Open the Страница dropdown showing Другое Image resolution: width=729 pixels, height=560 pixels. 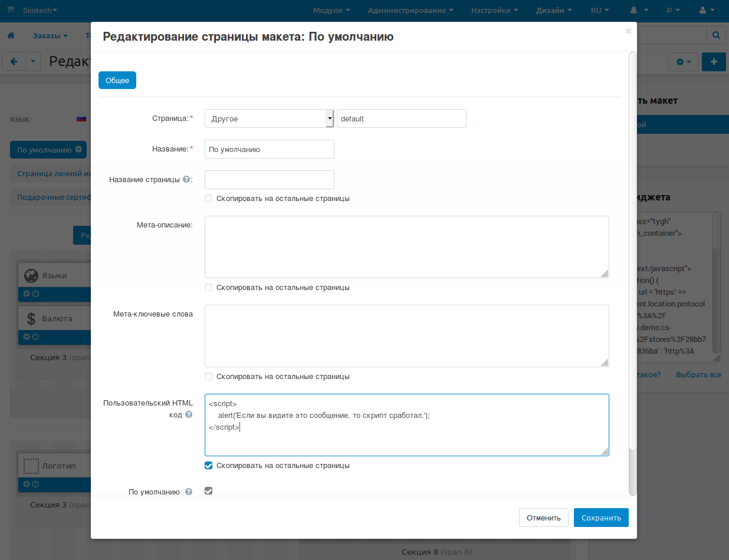click(x=269, y=118)
